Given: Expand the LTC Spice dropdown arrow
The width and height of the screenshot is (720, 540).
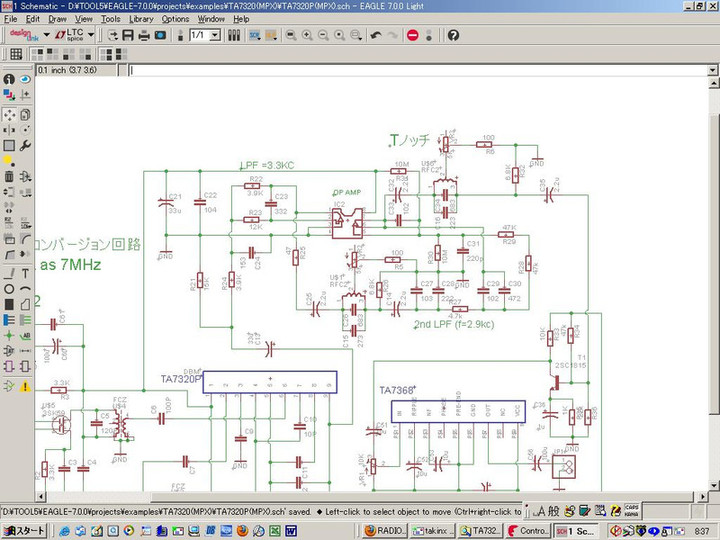Looking at the screenshot, I should coord(91,35).
